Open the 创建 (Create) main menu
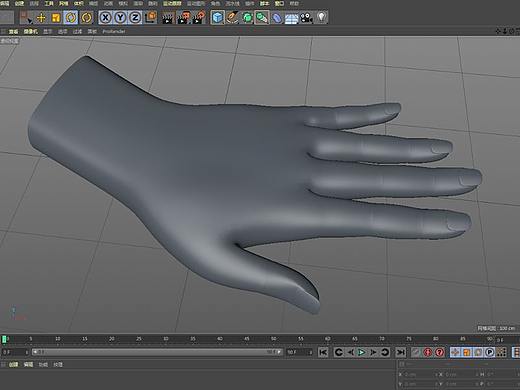This screenshot has height=390, width=520. pos(19,3)
